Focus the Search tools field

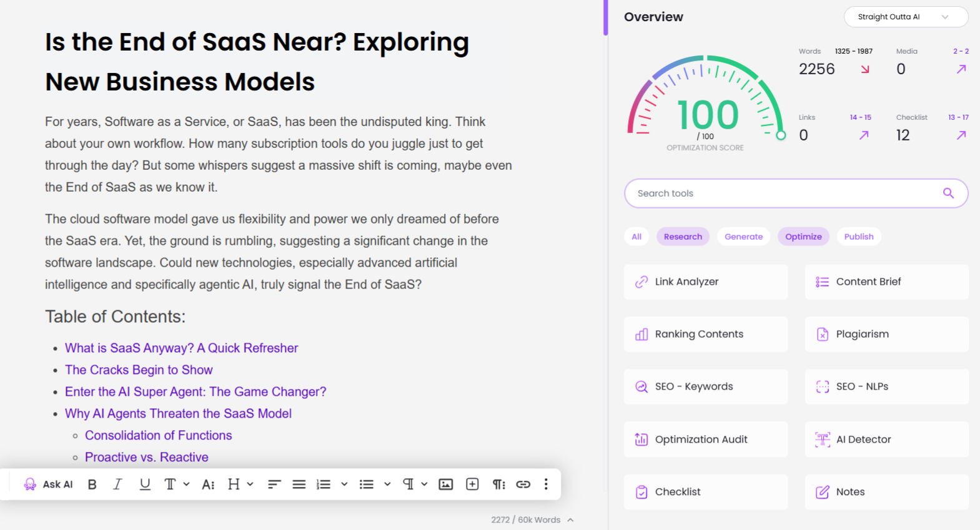[796, 194]
